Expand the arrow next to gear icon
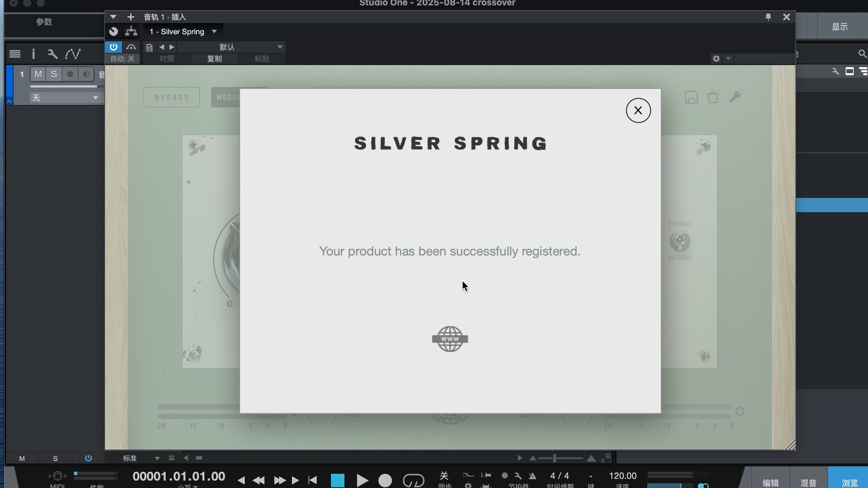The width and height of the screenshot is (868, 488). coord(728,59)
